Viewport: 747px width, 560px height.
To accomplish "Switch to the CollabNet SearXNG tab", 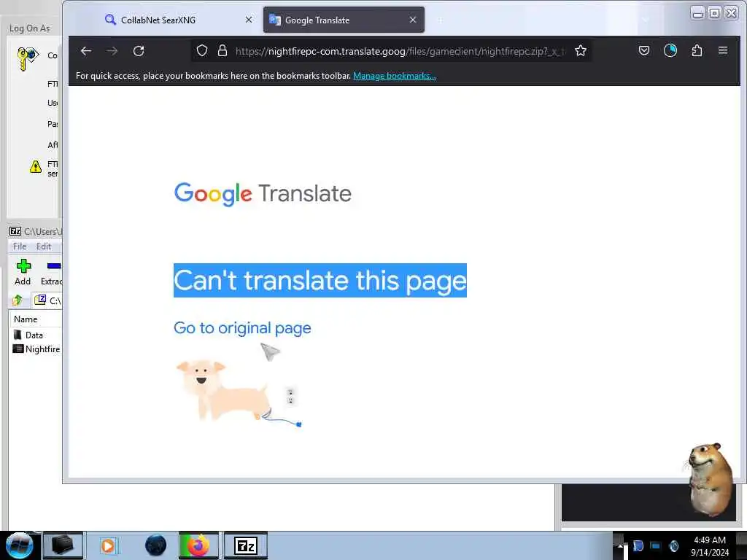I will click(178, 20).
